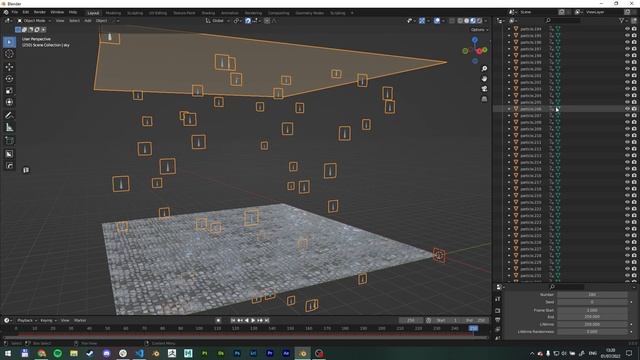Toggle camera view with the camera gizmo
This screenshot has height=360, width=640.
[x=484, y=89]
